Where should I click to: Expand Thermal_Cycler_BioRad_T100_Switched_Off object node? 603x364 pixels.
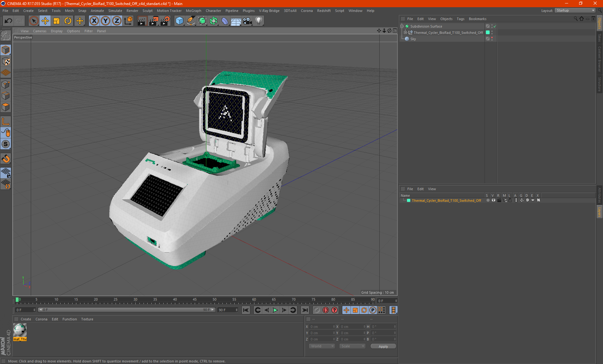[x=405, y=32]
